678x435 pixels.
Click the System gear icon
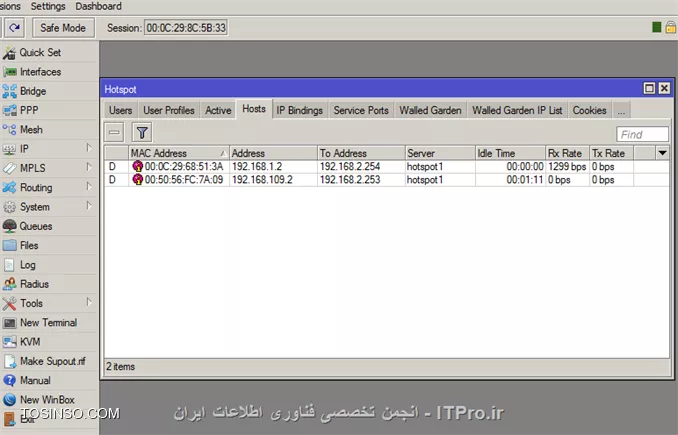click(x=9, y=207)
